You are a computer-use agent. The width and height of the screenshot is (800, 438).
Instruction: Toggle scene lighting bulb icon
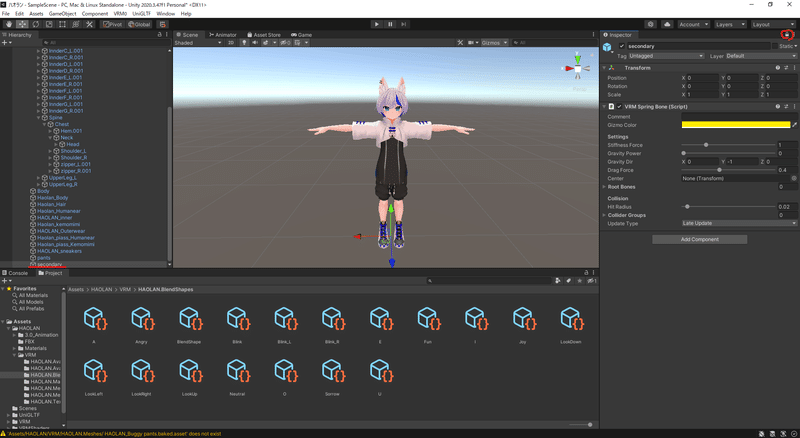point(244,42)
